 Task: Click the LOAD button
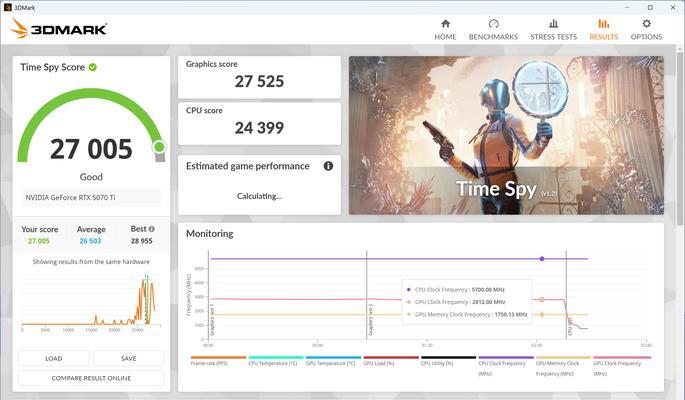(54, 358)
